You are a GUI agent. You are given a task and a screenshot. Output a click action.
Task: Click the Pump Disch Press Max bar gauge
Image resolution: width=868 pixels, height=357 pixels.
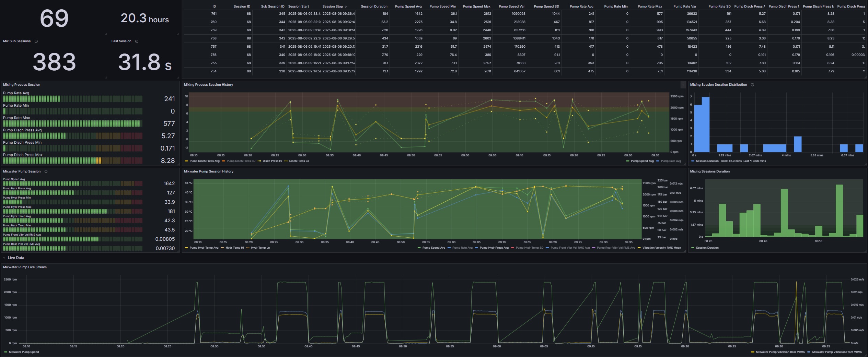[x=72, y=160]
